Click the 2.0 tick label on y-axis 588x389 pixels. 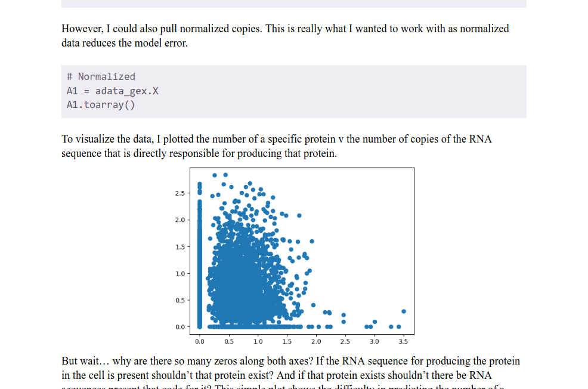coord(180,220)
